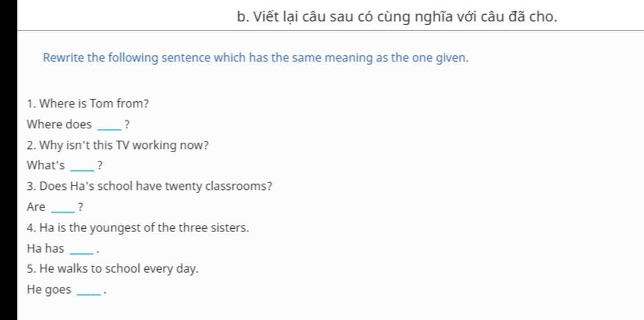Click the blue "Rewrite the following sentence" instruction
This screenshot has height=320, width=644.
pyautogui.click(x=256, y=58)
